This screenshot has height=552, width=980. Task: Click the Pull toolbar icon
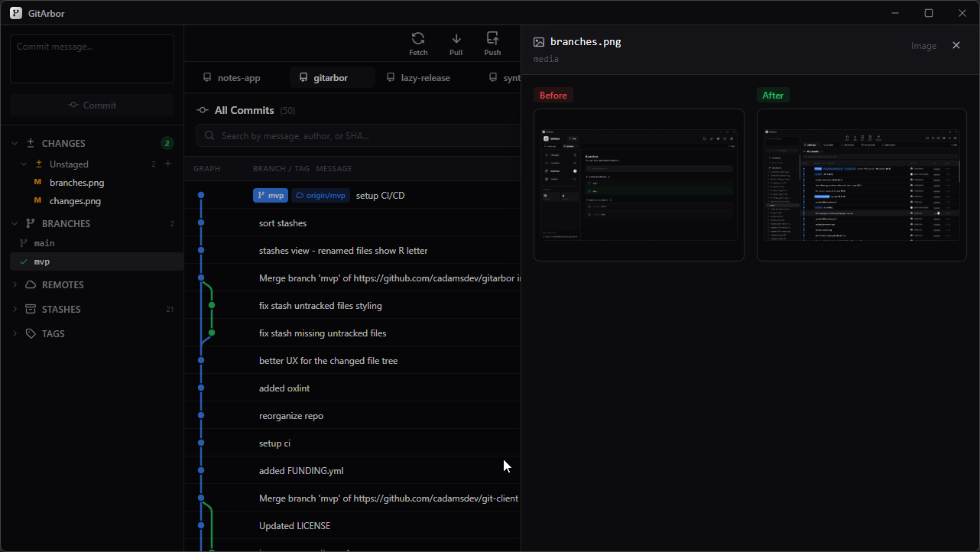(x=456, y=44)
